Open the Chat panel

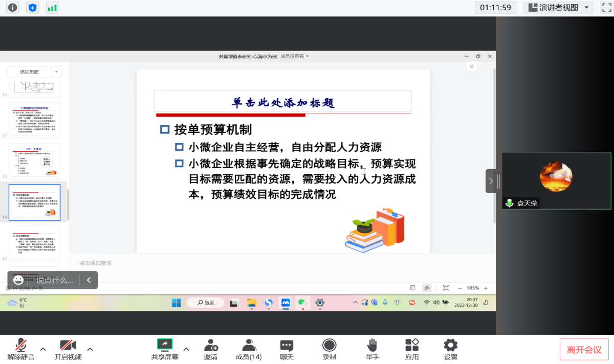pyautogui.click(x=287, y=349)
